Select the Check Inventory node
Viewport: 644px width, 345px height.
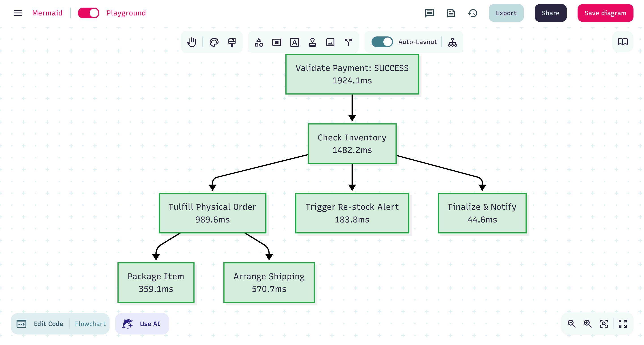352,144
